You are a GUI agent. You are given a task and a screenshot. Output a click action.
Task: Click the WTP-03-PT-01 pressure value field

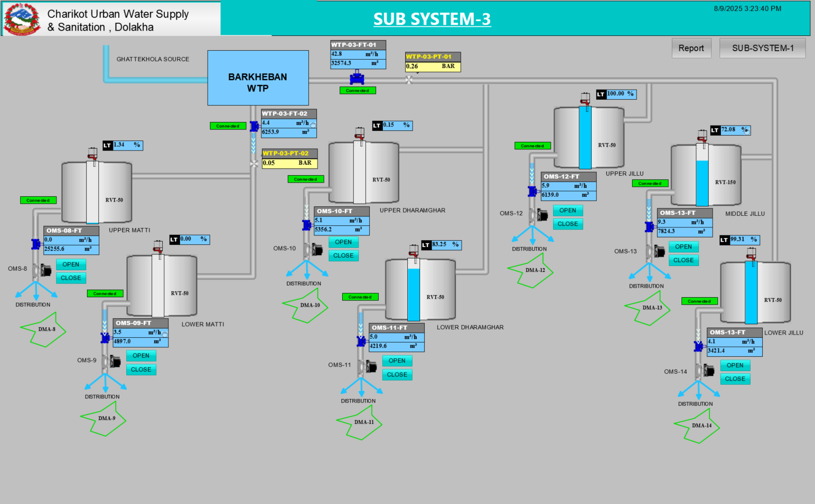pos(433,66)
